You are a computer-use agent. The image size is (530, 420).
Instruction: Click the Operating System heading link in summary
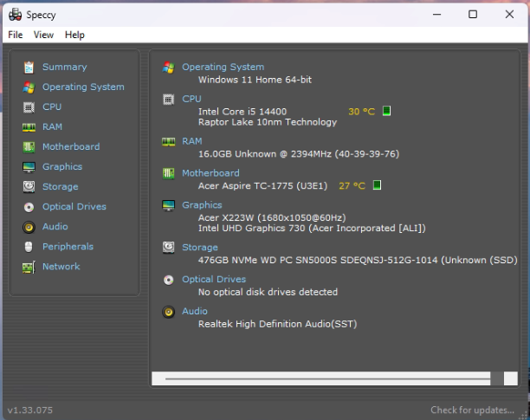[223, 67]
